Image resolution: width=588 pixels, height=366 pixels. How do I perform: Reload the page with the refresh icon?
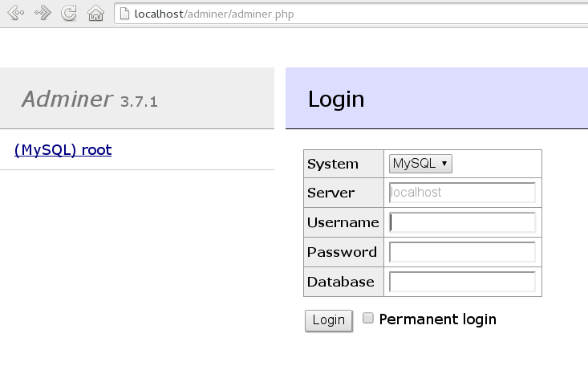tap(70, 13)
